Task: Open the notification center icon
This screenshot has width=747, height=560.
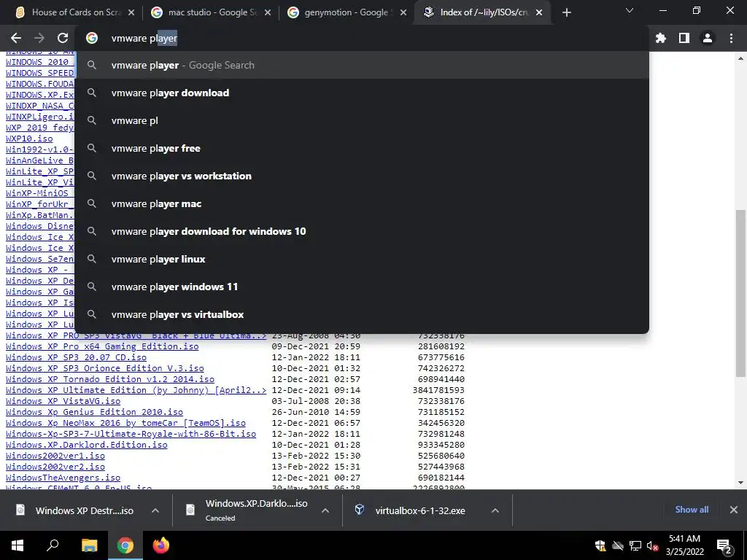Action: [x=724, y=545]
